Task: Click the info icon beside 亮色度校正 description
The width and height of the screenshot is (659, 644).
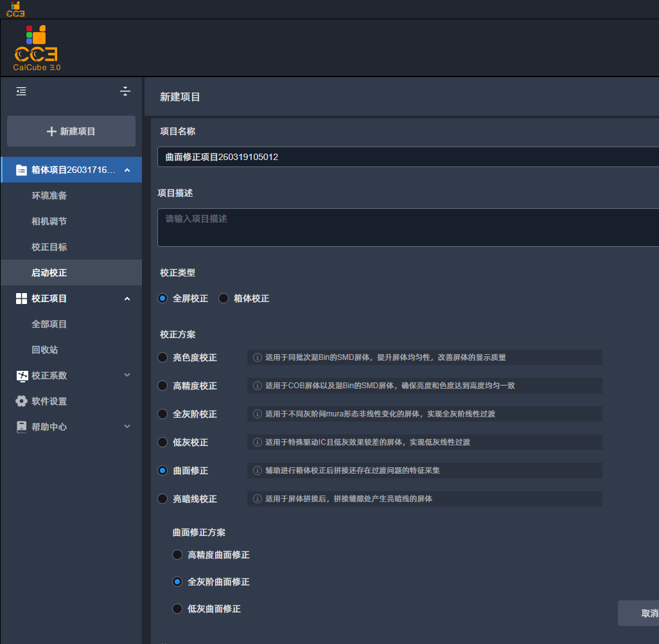Action: (257, 357)
